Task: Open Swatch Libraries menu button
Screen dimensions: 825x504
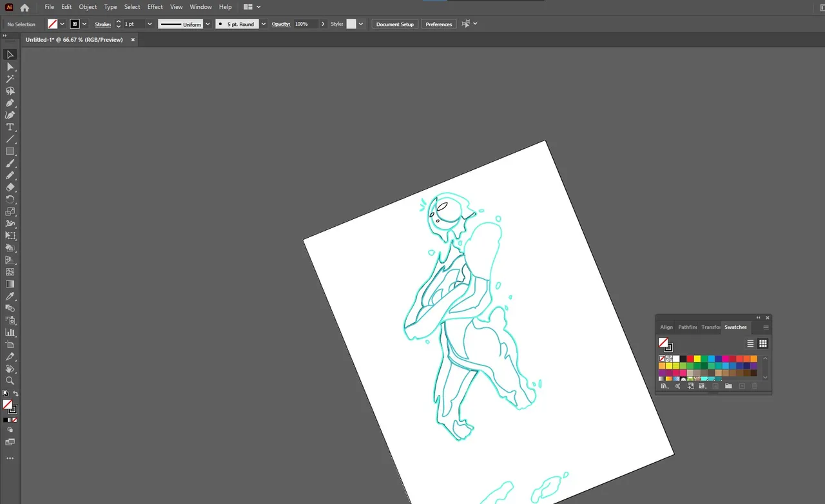Action: [x=665, y=386]
